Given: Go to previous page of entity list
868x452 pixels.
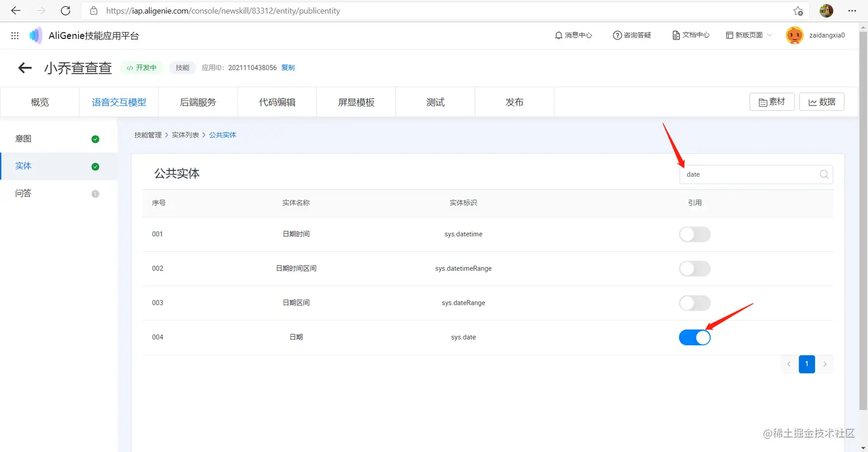Looking at the screenshot, I should [789, 364].
